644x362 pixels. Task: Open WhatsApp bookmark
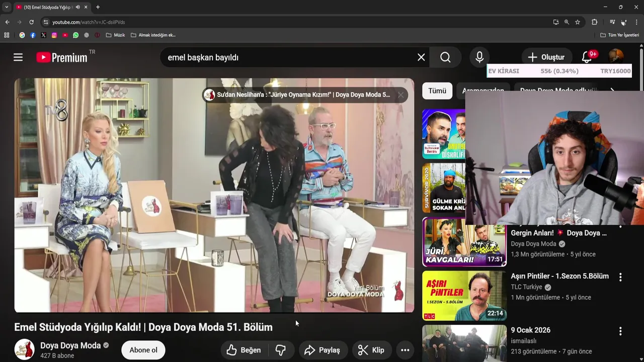[x=75, y=35]
